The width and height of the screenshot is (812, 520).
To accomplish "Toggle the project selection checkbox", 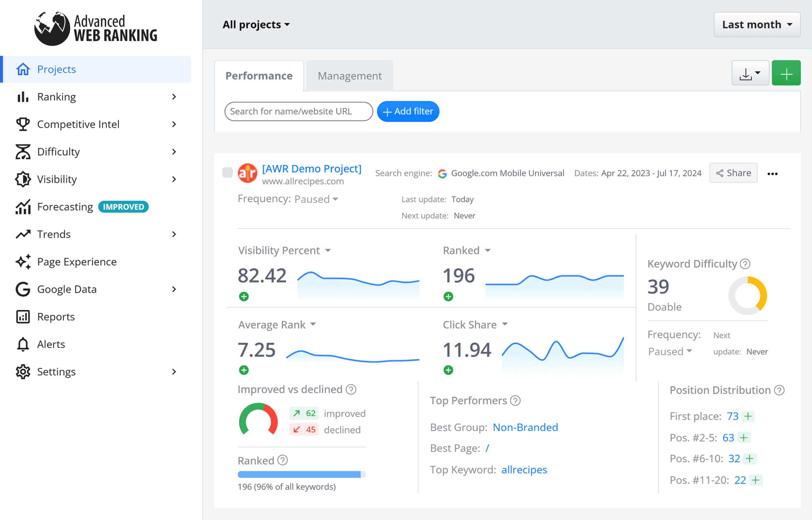I will (x=227, y=172).
